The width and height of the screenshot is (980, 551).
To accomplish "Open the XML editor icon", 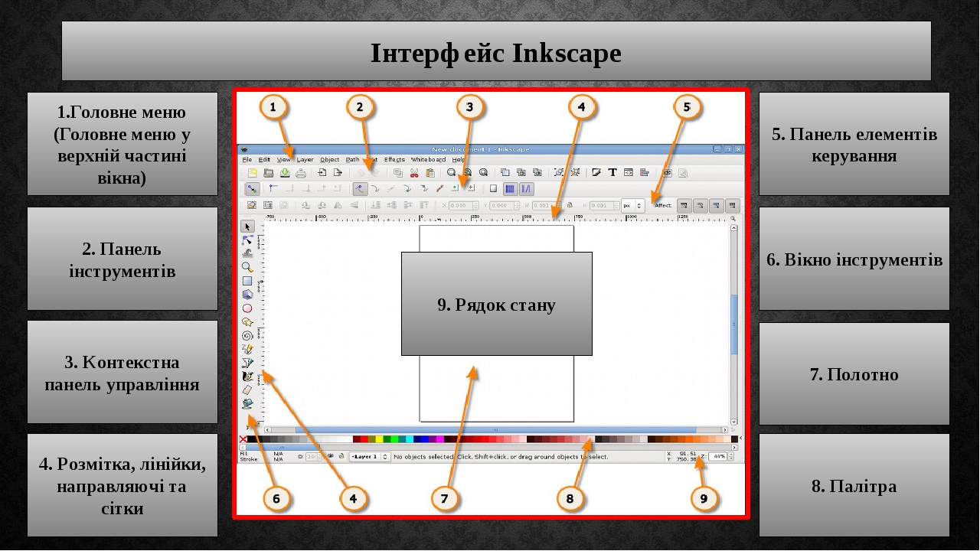I will (629, 172).
